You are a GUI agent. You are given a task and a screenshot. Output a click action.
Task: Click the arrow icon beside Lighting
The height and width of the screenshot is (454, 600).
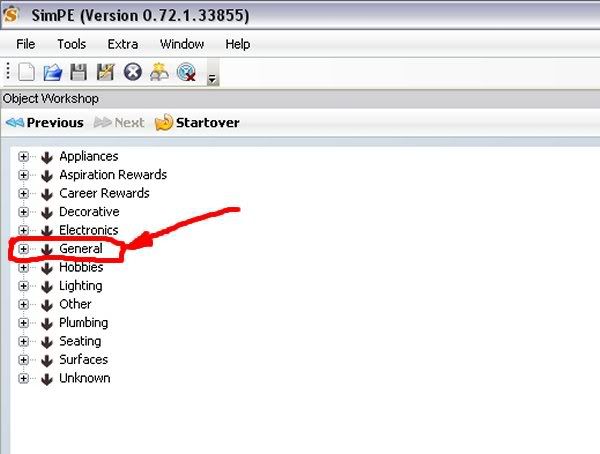tap(47, 286)
